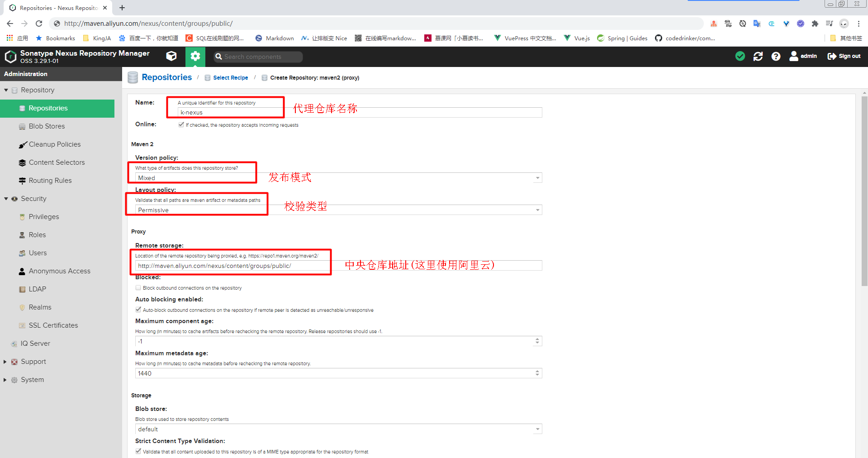
Task: Toggle Strict Content Type Validation checkbox
Action: 138,451
